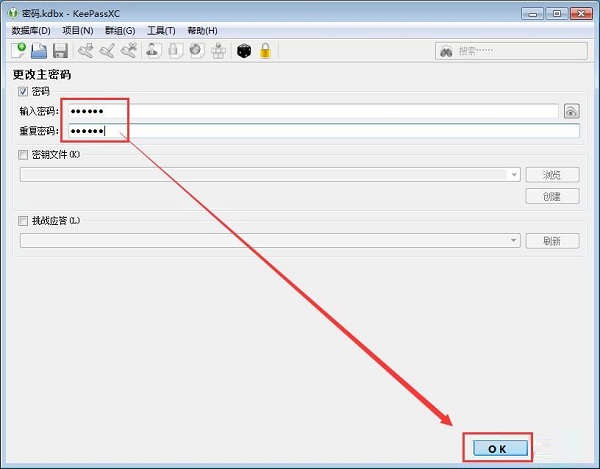Click the binoculars search icon

[x=447, y=51]
